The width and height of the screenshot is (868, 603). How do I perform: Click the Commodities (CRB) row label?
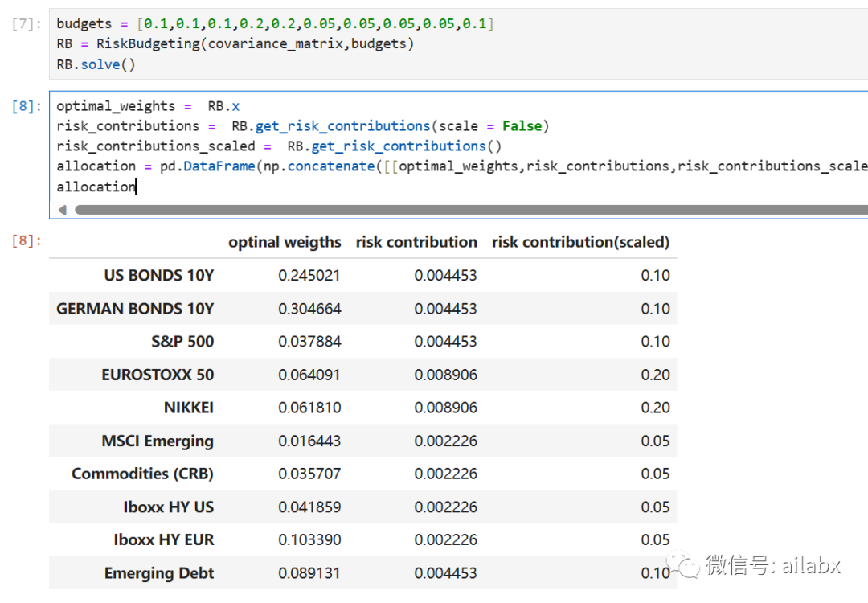pyautogui.click(x=143, y=474)
